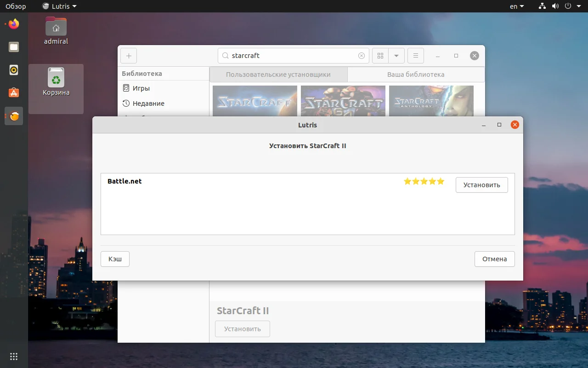The image size is (588, 368).
Task: Switch to Пользовательские установщики tab
Action: tap(278, 74)
